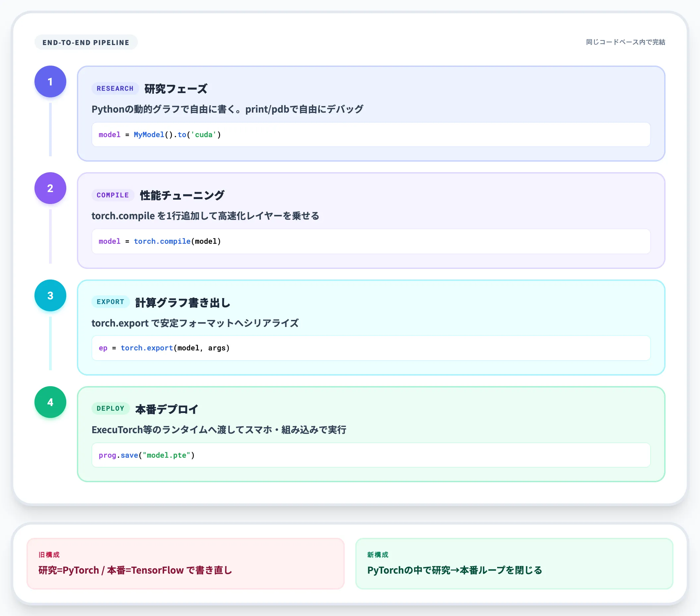Click the step 3 cyan circle badge
This screenshot has width=700, height=616.
pyautogui.click(x=50, y=295)
